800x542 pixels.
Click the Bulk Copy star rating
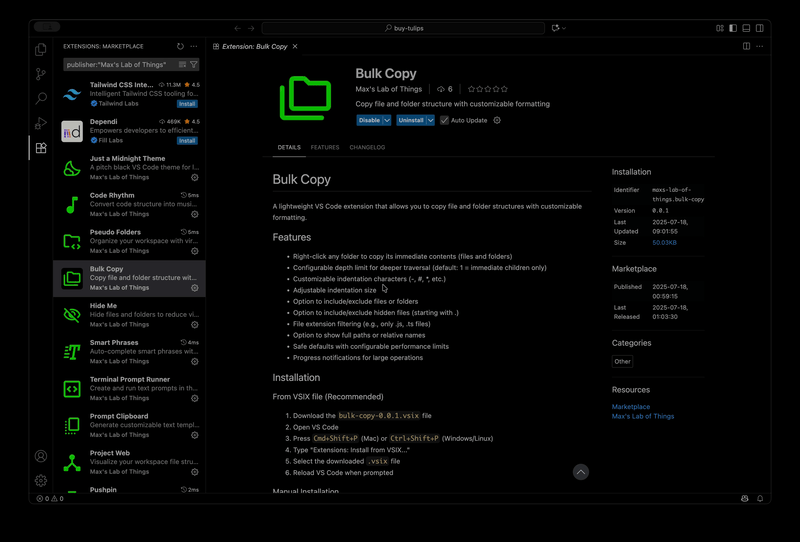(488, 89)
